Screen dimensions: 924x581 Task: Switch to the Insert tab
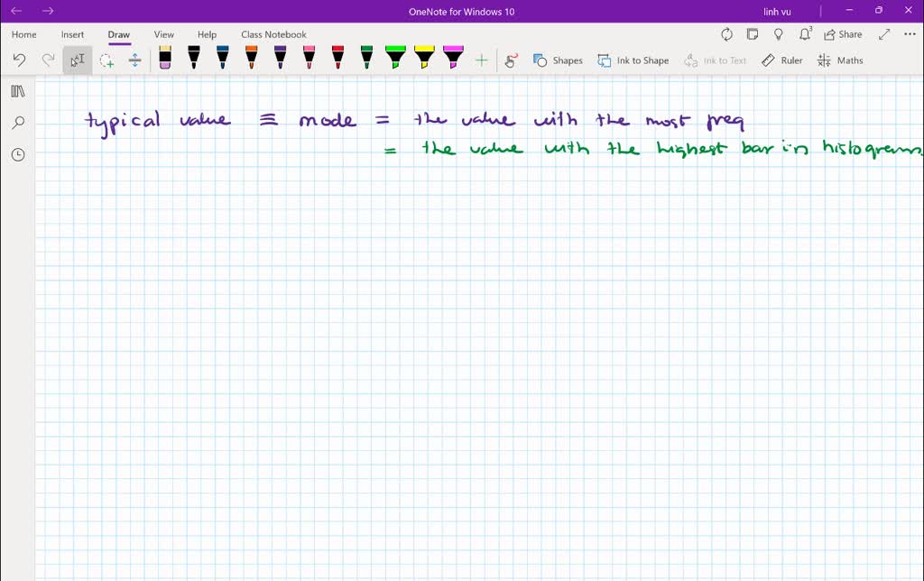[72, 34]
